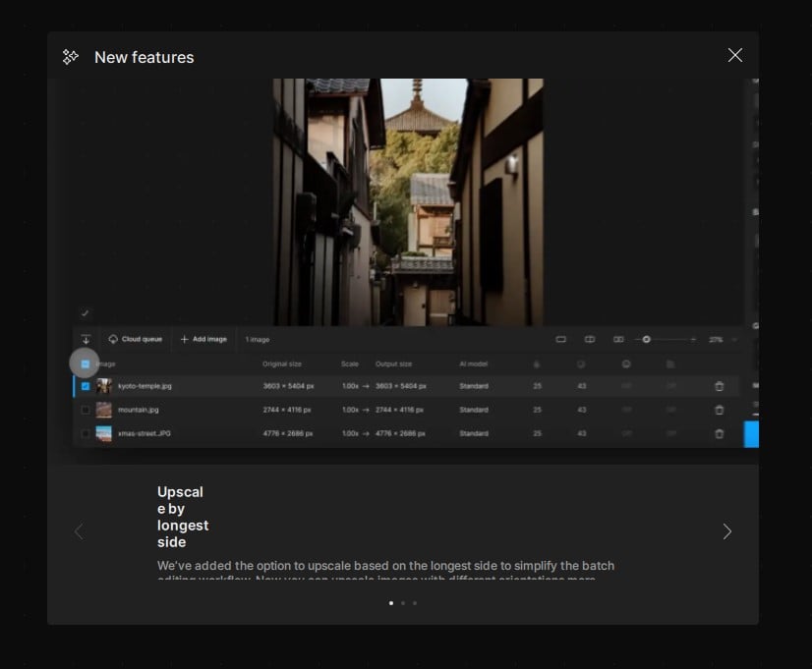Collapse the image list with the down-arrow icon
Screen dimensions: 812x669
[86, 339]
